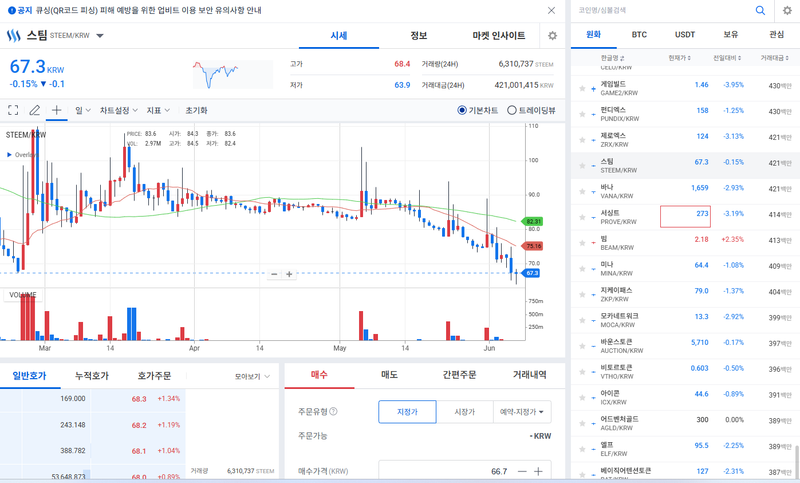Toggle the star for 스팀 STEEM/KRW row

(582, 166)
